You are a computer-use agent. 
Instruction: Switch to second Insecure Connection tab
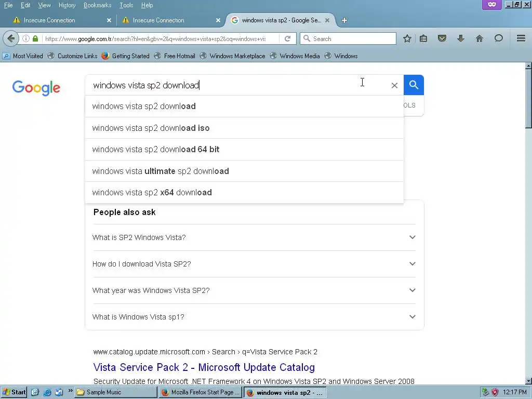pyautogui.click(x=170, y=20)
